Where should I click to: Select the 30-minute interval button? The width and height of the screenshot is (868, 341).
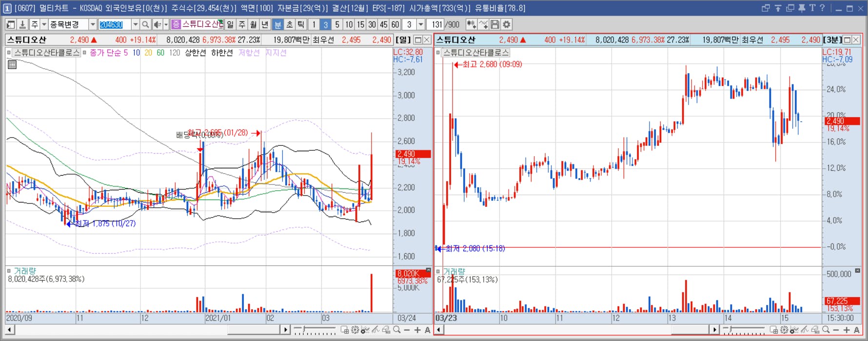coord(372,24)
